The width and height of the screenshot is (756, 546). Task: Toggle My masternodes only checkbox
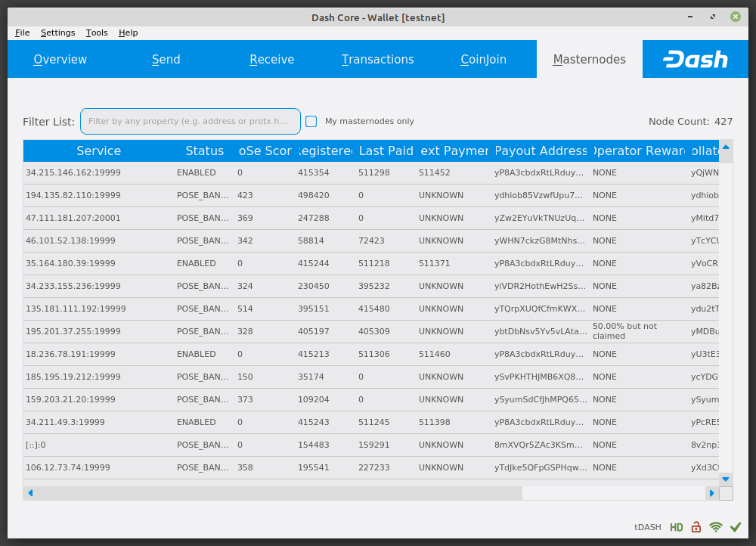(x=311, y=122)
